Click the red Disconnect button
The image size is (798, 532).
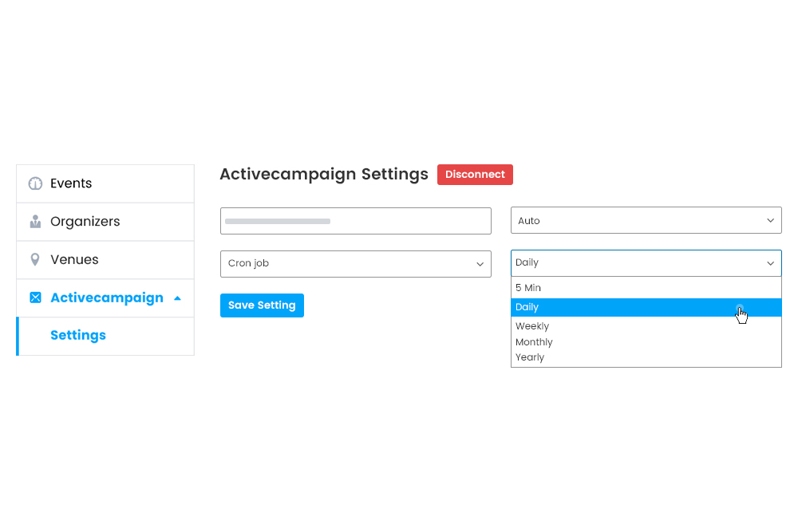click(475, 174)
